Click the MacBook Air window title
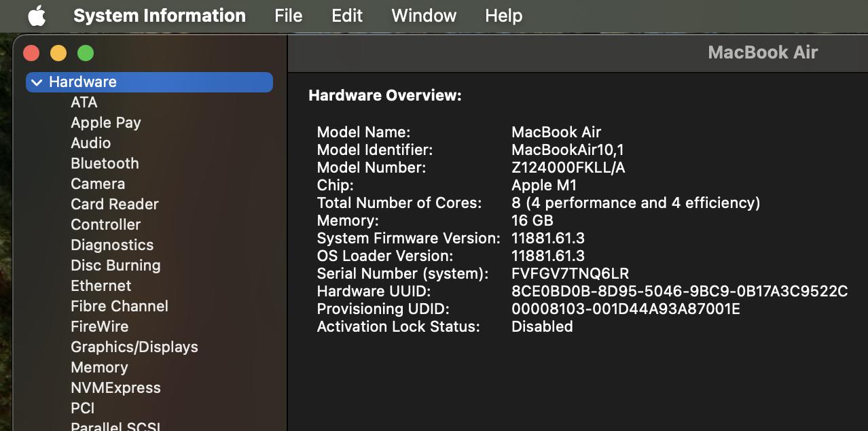This screenshot has width=868, height=431. pyautogui.click(x=763, y=53)
